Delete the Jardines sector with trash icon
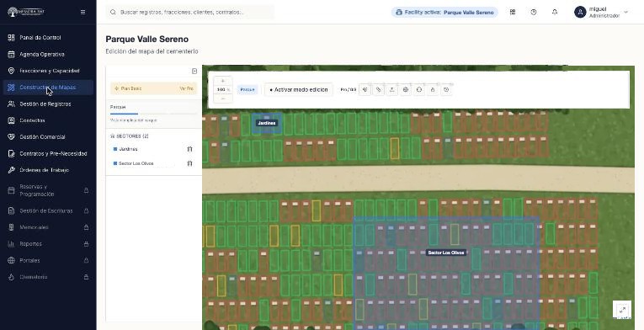This screenshot has height=330, width=644. pyautogui.click(x=189, y=149)
